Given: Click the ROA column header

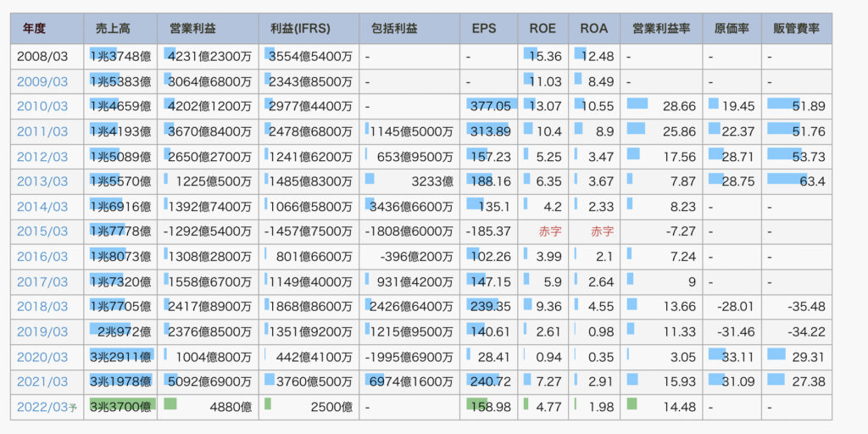Looking at the screenshot, I should point(593,29).
